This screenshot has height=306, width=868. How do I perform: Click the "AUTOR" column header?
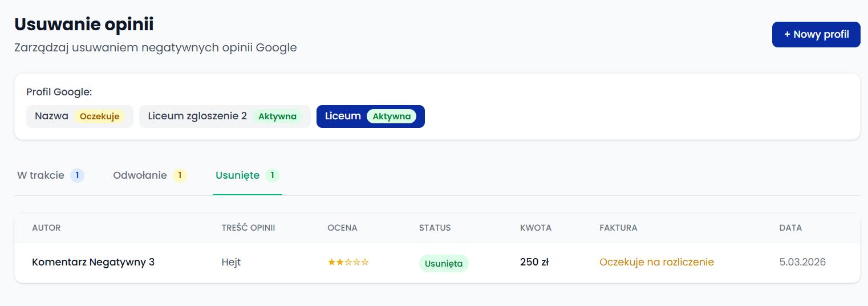pos(46,228)
